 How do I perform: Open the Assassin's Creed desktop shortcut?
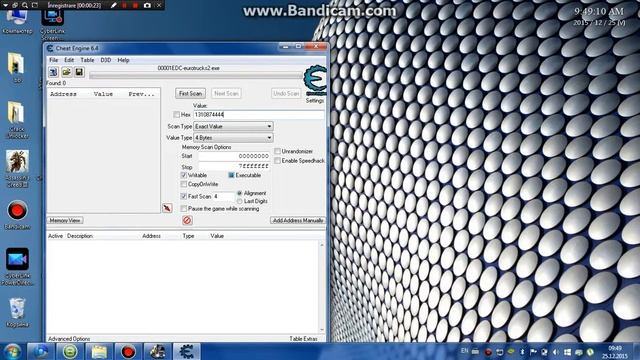(x=17, y=169)
